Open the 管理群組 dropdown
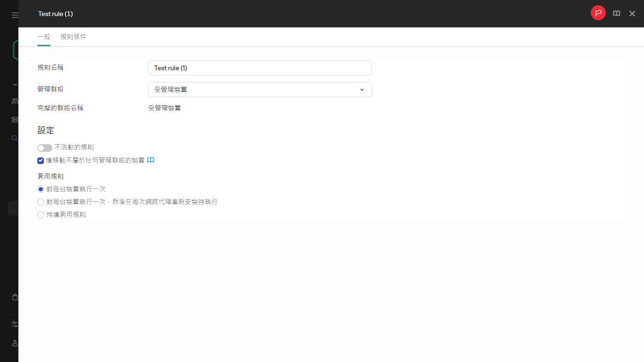This screenshot has width=644, height=362. (x=260, y=89)
